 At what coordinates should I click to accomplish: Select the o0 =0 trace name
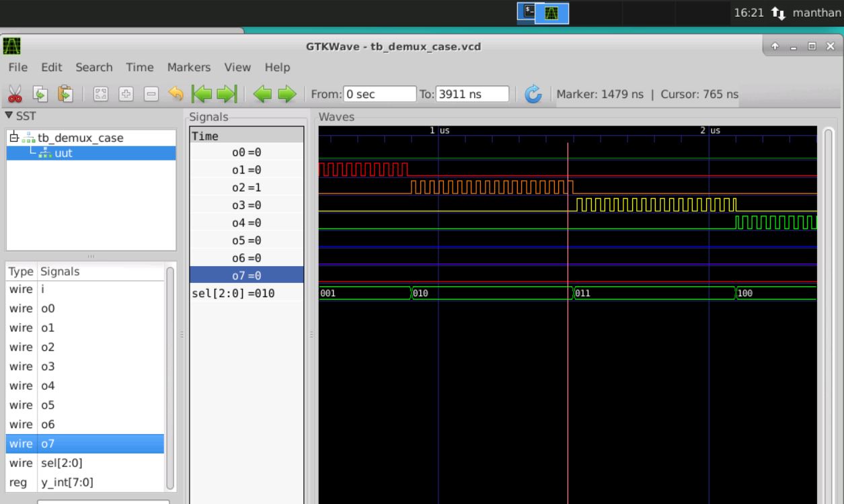coord(246,153)
